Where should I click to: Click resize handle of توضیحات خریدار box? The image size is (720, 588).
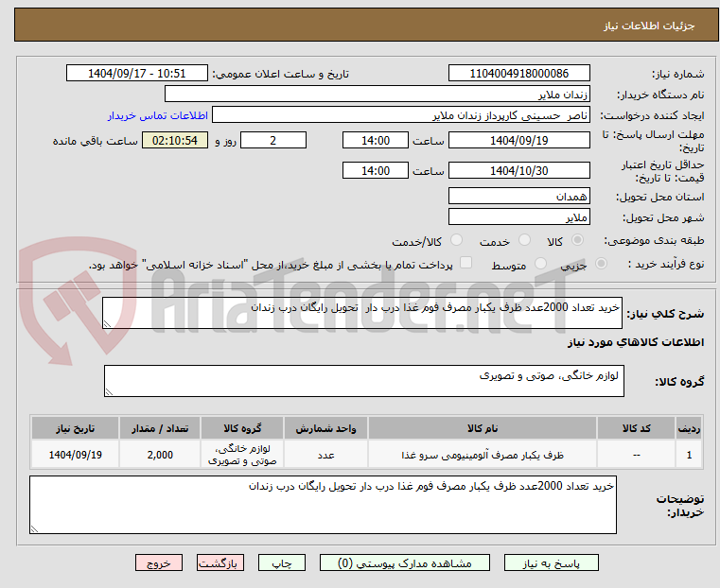tap(34, 529)
